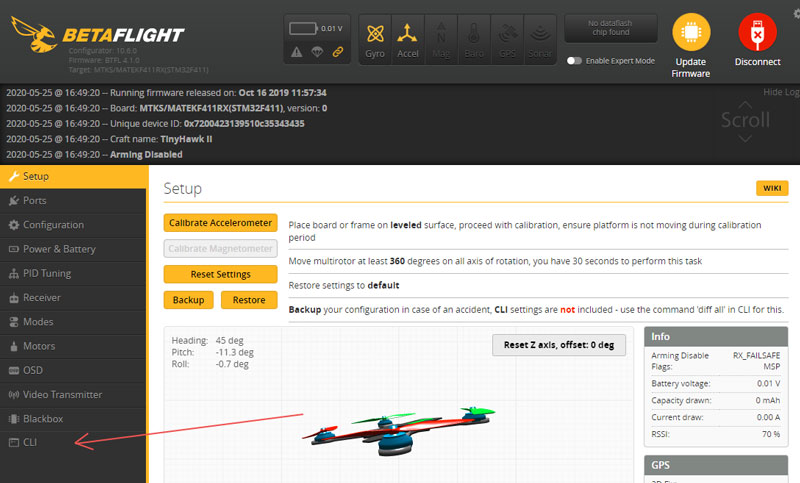
Task: Open the Video Transmitter tab
Action: [73, 394]
